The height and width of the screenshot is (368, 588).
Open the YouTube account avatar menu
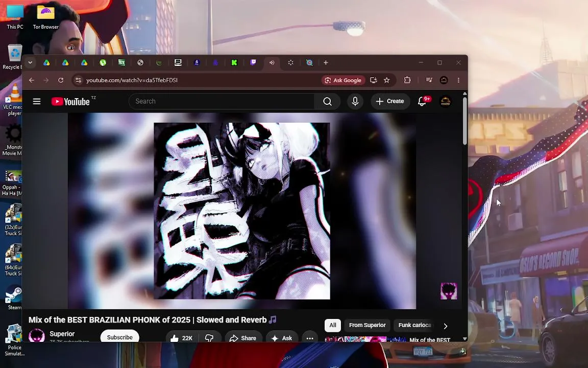pyautogui.click(x=445, y=101)
